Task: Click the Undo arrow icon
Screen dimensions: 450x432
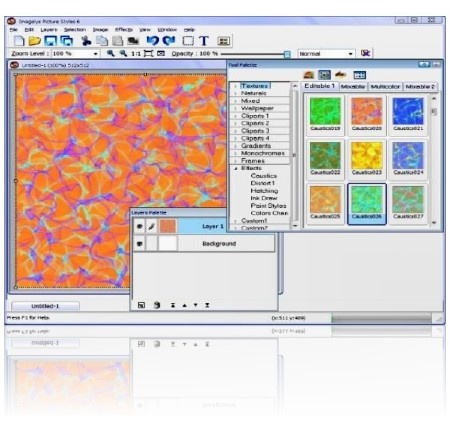Action: point(152,41)
